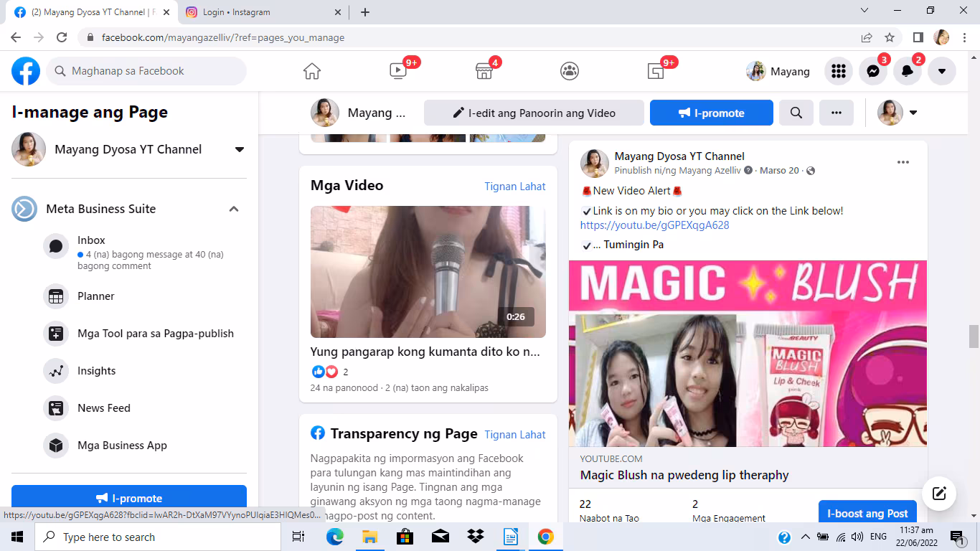This screenshot has height=551, width=980.
Task: Collapse the Meta Business Suite section
Action: tap(234, 209)
